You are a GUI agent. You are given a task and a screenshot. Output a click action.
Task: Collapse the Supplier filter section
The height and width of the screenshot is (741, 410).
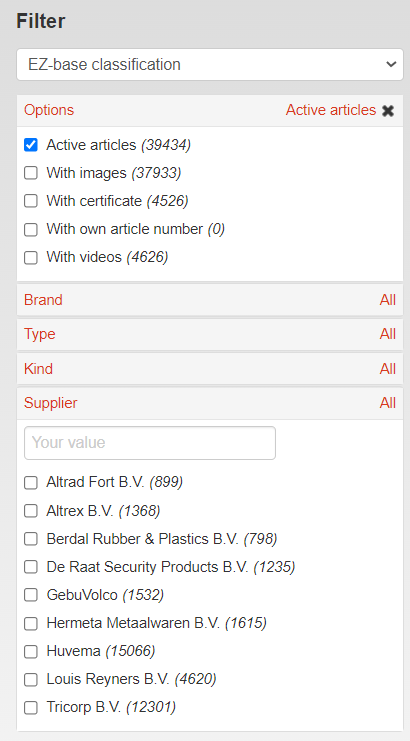point(210,403)
